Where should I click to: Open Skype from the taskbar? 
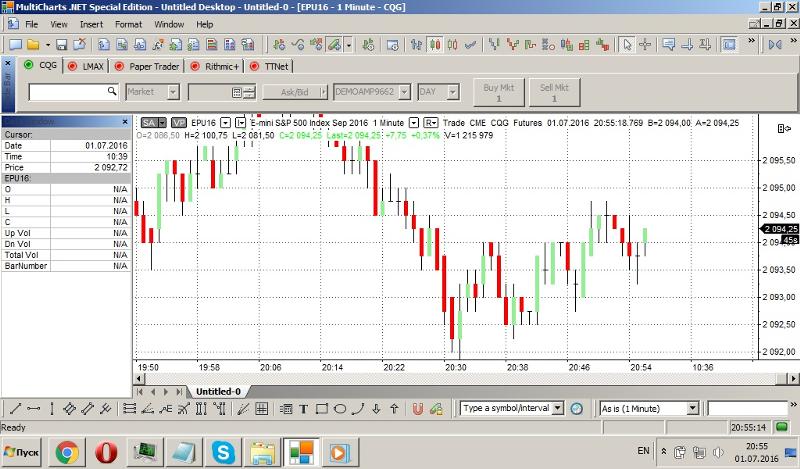[222, 453]
